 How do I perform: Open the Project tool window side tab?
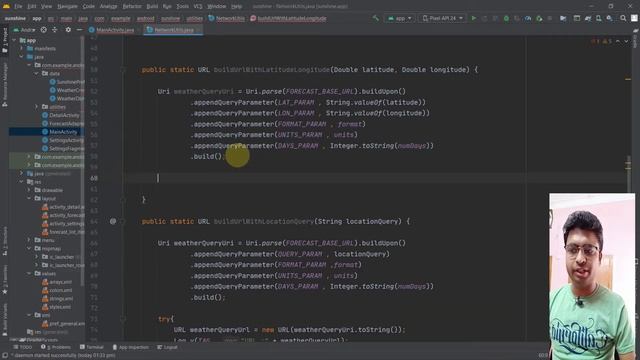click(5, 40)
